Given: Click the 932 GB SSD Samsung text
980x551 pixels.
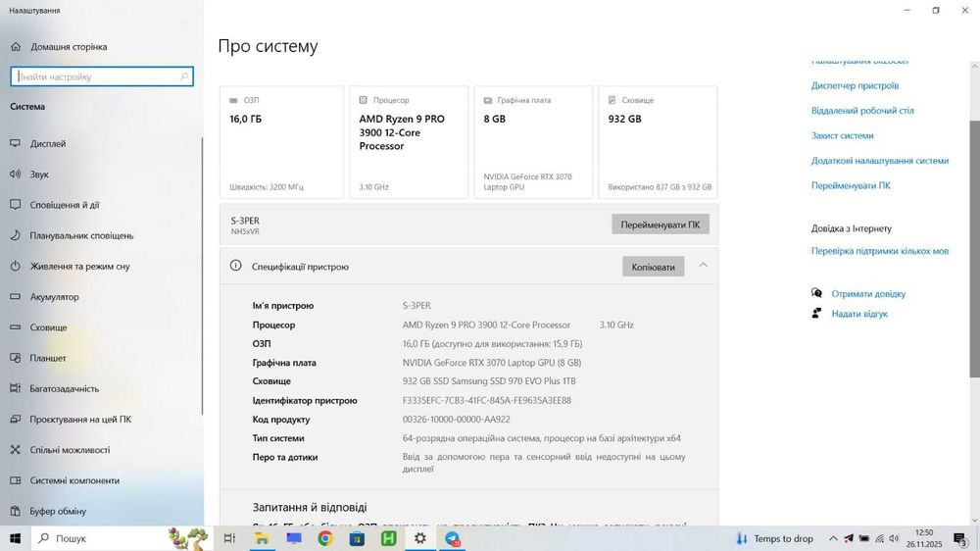Looking at the screenshot, I should 489,380.
